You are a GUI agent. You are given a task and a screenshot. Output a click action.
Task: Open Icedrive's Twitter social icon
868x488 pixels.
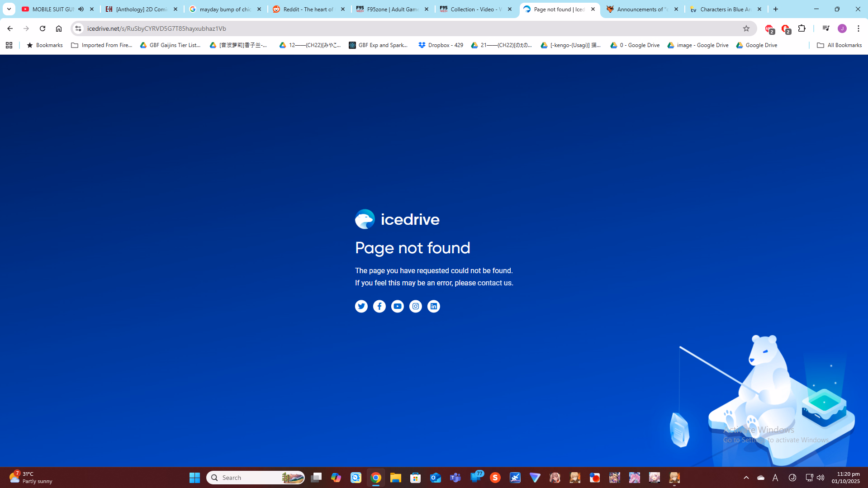[361, 306]
